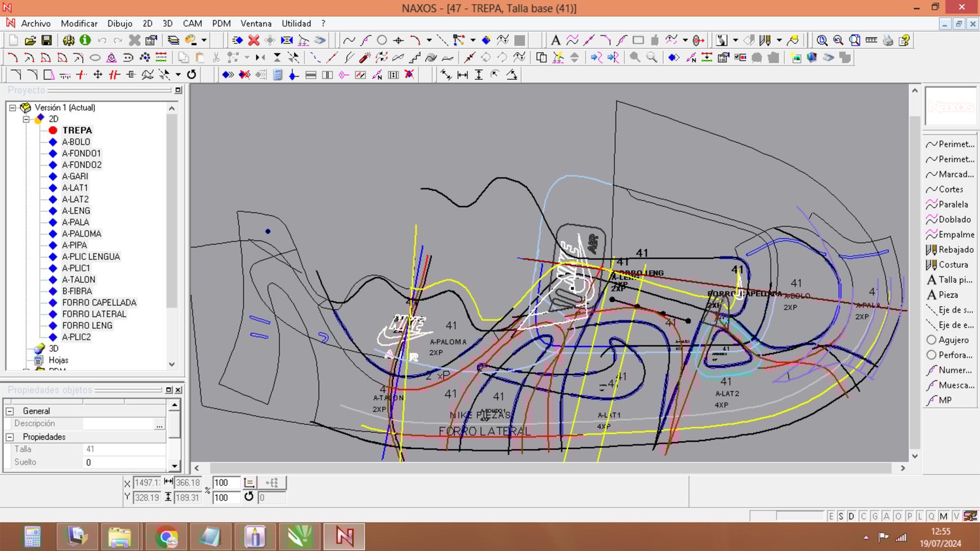
Task: Select TREPA in the project tree
Action: coord(77,131)
